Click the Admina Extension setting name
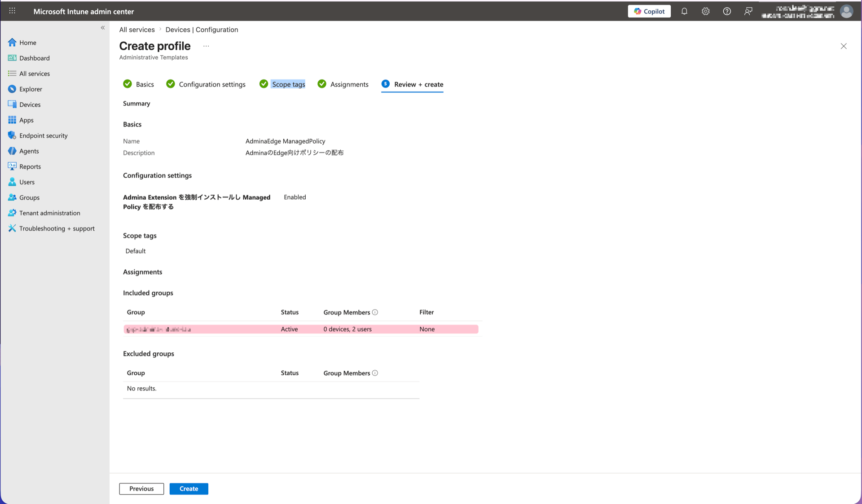 coord(197,202)
